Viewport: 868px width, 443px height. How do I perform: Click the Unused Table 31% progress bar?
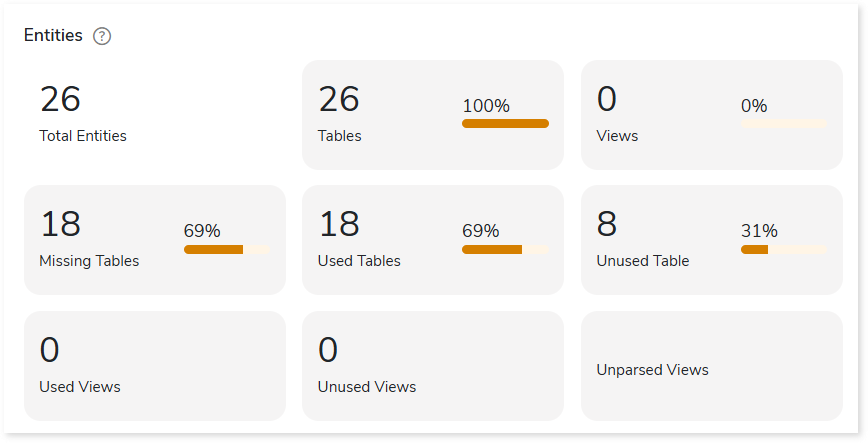coord(784,250)
